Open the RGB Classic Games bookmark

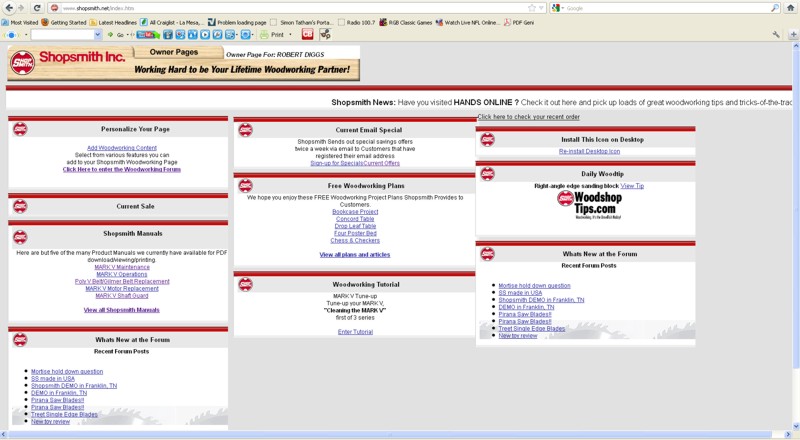[406, 22]
